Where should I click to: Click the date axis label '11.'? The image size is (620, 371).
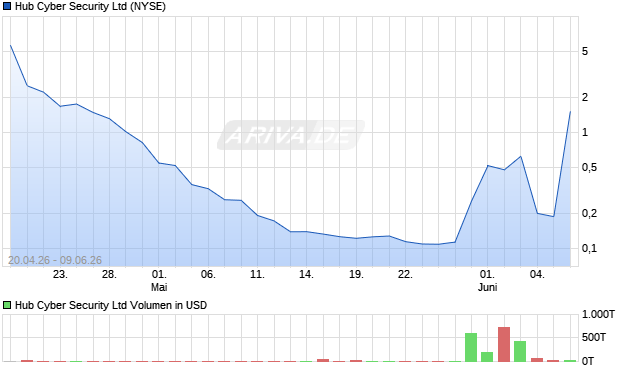(x=257, y=274)
